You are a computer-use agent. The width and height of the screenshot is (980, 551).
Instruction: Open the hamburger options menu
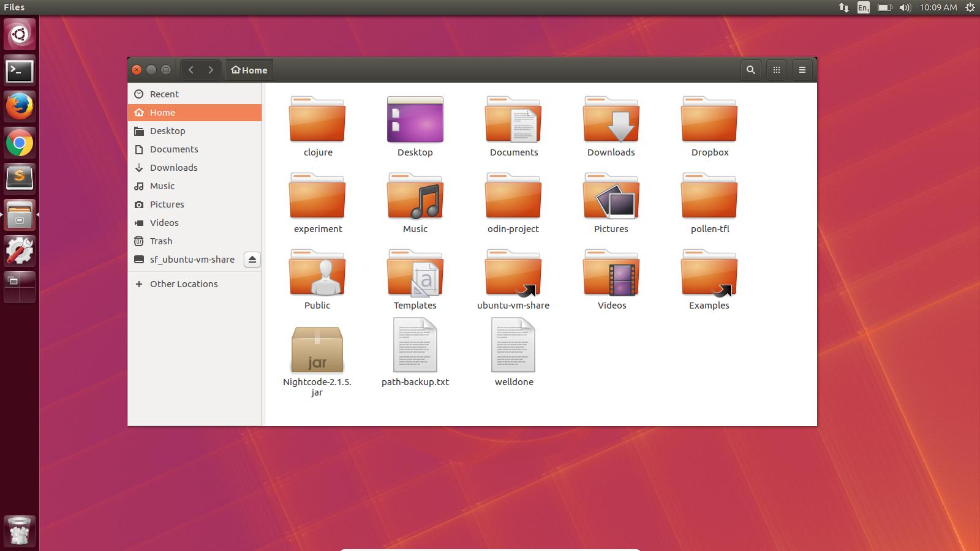tap(802, 70)
